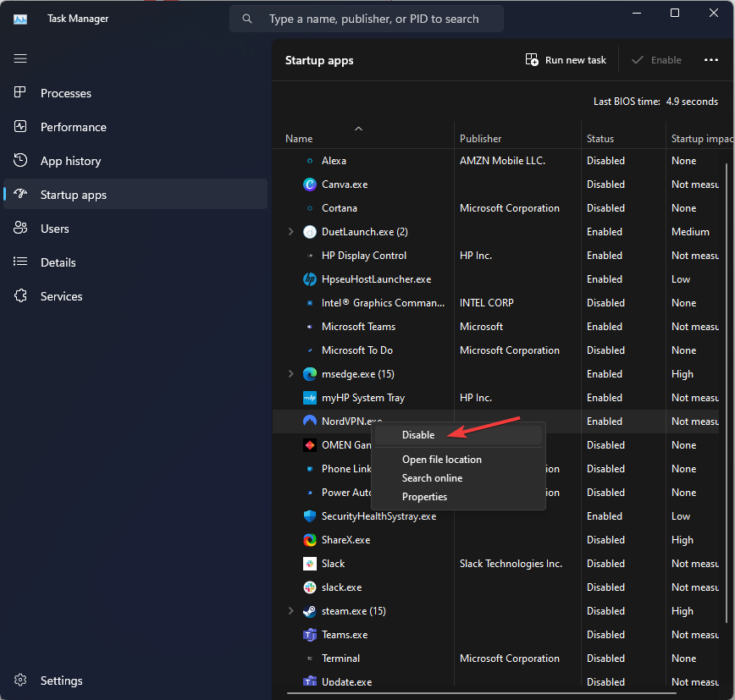The width and height of the screenshot is (735, 700).
Task: Click the Task Manager icon in the title bar
Action: click(19, 18)
